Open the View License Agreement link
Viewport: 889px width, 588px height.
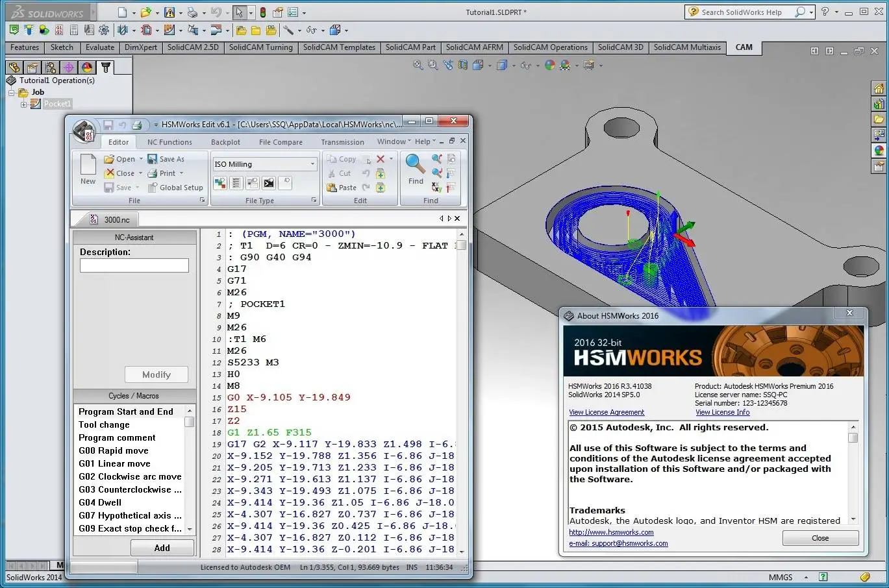click(607, 412)
